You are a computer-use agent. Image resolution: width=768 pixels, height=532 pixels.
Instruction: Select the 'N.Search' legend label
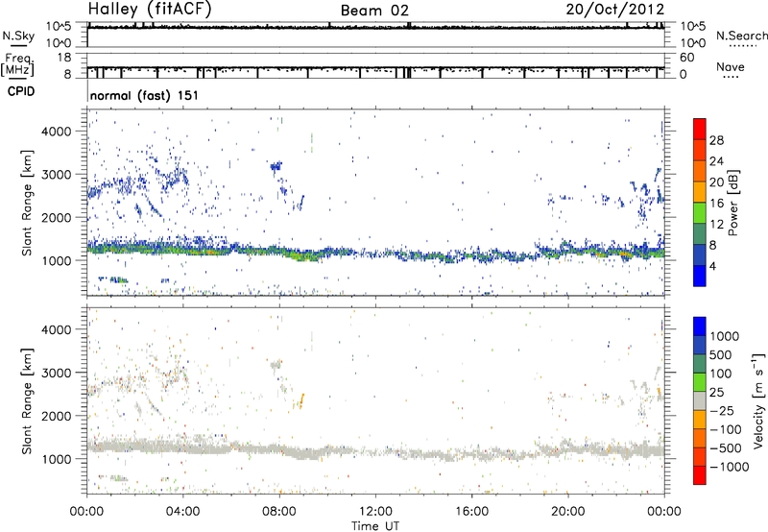click(741, 36)
